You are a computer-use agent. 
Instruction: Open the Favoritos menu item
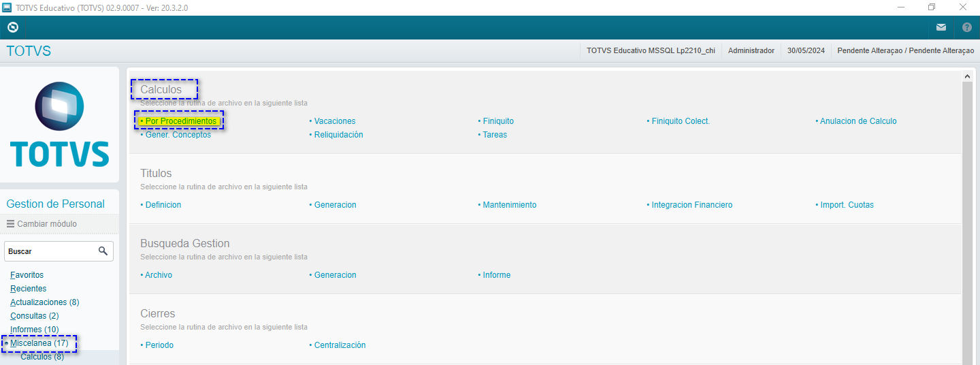point(27,275)
